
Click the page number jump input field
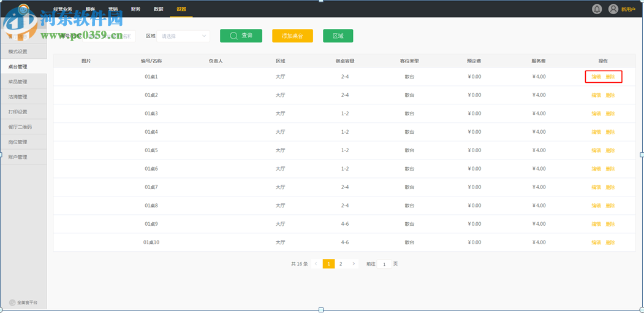pos(384,264)
